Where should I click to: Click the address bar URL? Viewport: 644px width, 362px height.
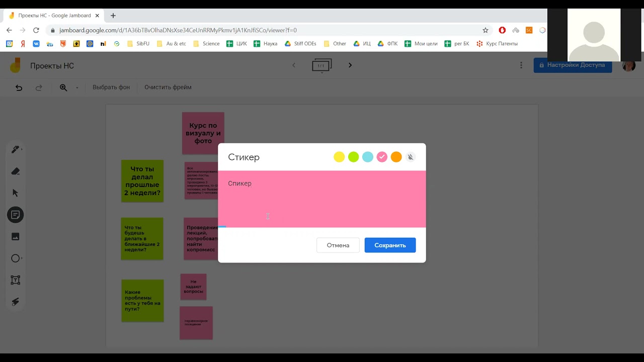tap(178, 30)
